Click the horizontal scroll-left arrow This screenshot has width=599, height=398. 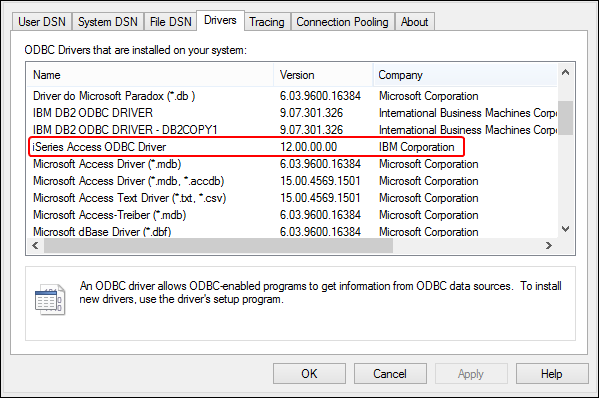pyautogui.click(x=35, y=245)
